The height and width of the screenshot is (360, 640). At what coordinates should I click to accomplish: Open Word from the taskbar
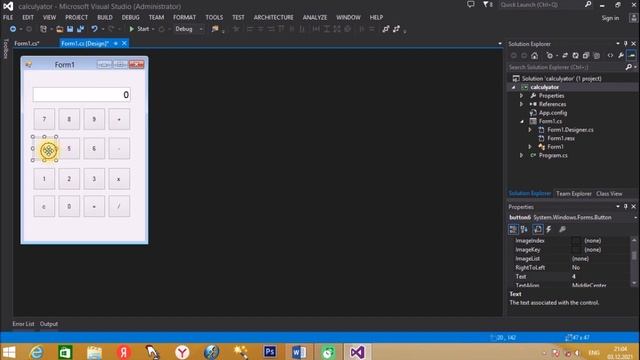299,352
